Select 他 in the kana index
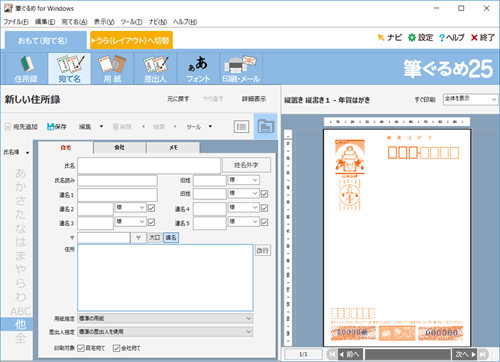500x362 pixels. 17,324
